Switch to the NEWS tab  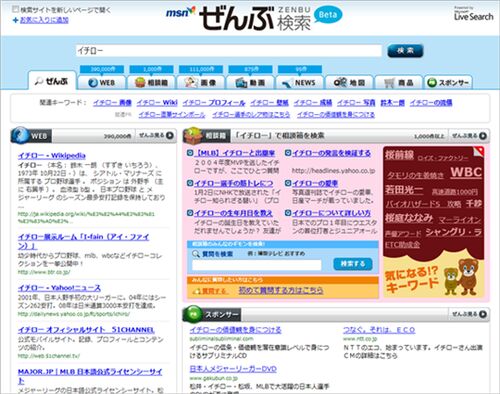click(x=300, y=82)
